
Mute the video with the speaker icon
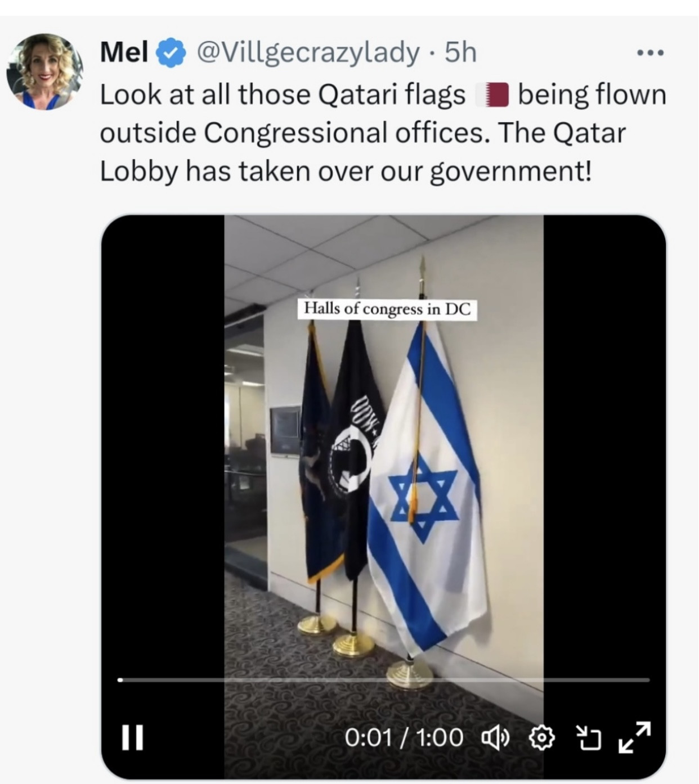click(496, 737)
